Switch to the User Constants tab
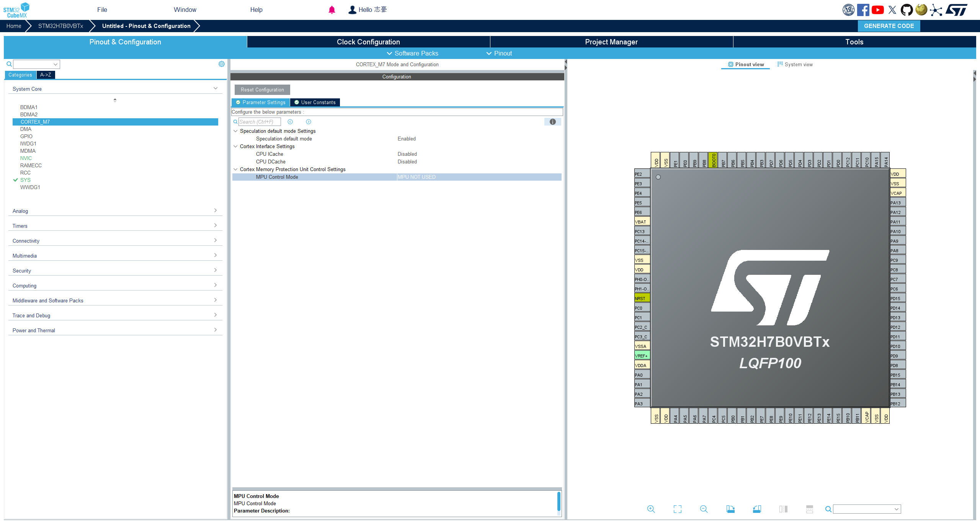The width and height of the screenshot is (980, 524). [x=315, y=102]
